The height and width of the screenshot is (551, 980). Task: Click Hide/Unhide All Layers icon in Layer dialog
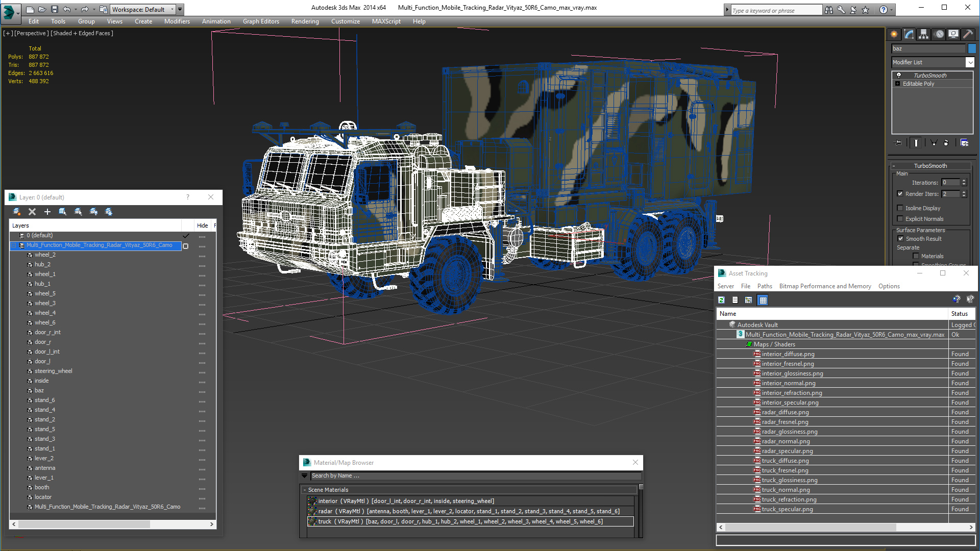click(x=93, y=212)
